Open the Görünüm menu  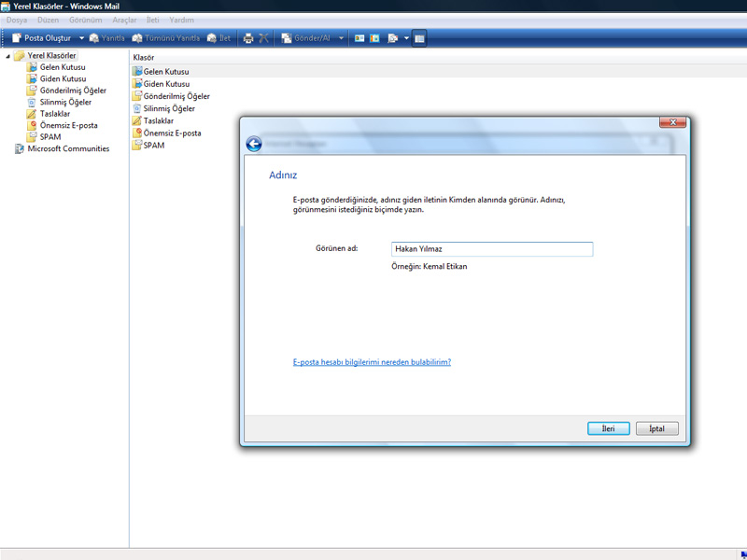click(x=86, y=20)
